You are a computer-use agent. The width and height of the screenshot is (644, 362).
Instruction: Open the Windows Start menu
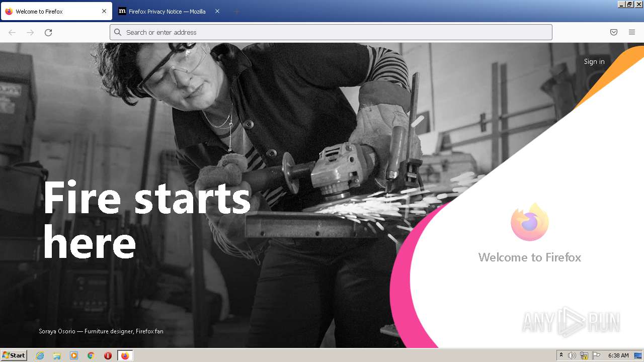tap(14, 355)
